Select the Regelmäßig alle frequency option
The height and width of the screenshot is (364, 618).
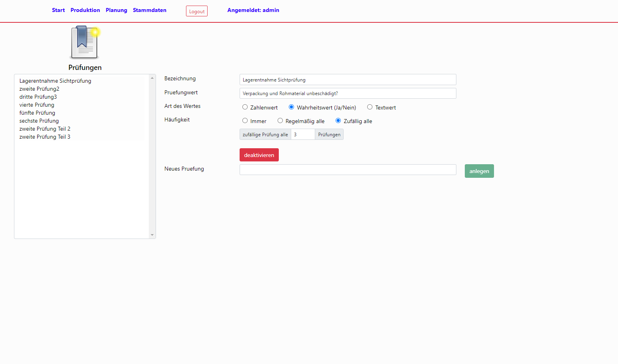[x=280, y=121]
